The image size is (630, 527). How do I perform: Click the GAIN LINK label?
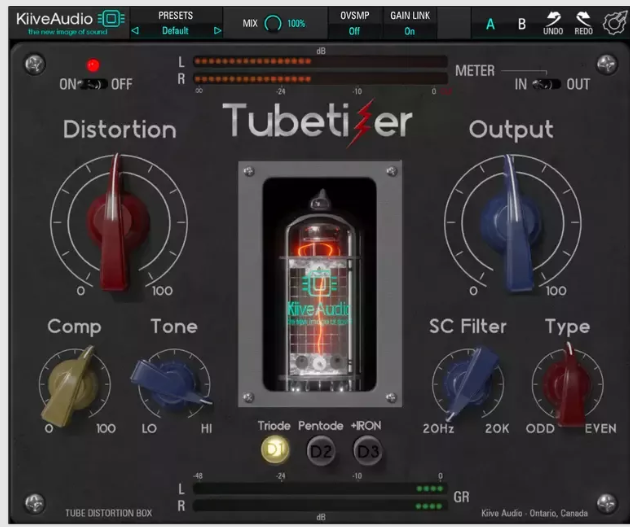(x=410, y=16)
